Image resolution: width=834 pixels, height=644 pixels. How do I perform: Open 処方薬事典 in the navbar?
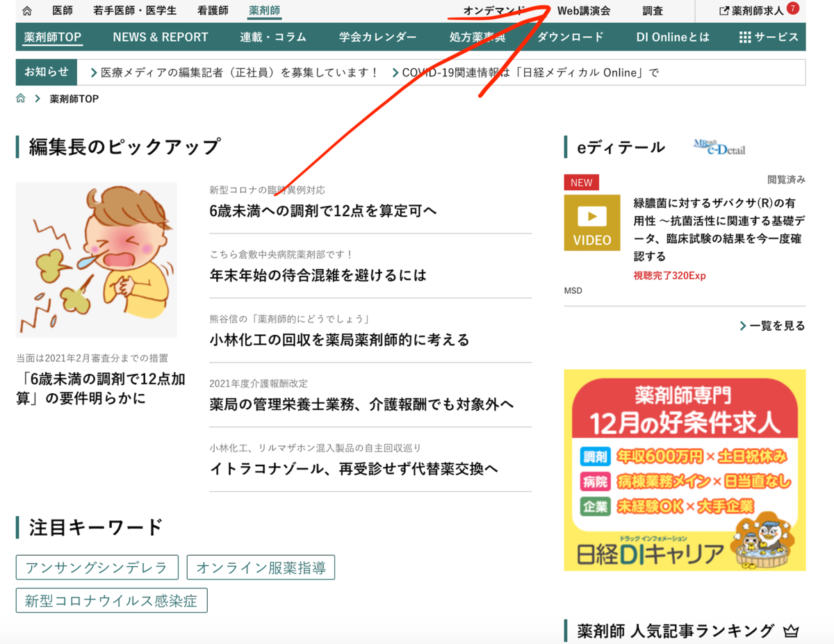pos(477,38)
